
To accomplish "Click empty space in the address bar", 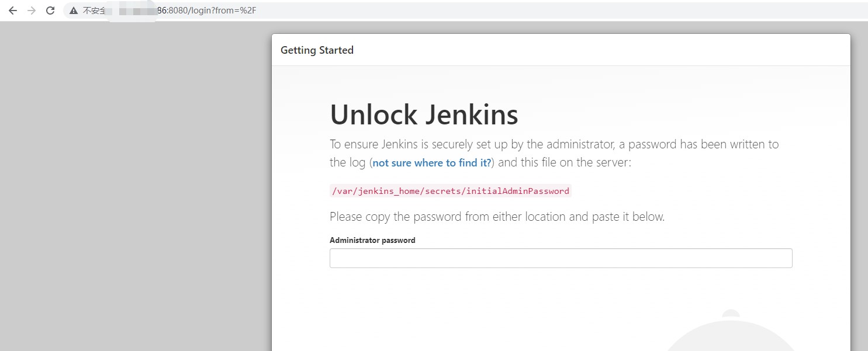I will 526,11.
